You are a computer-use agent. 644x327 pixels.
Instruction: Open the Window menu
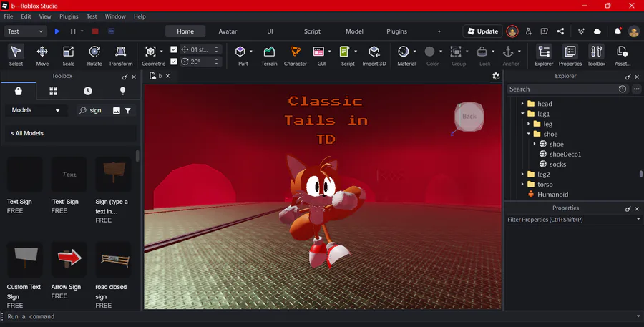coord(115,16)
